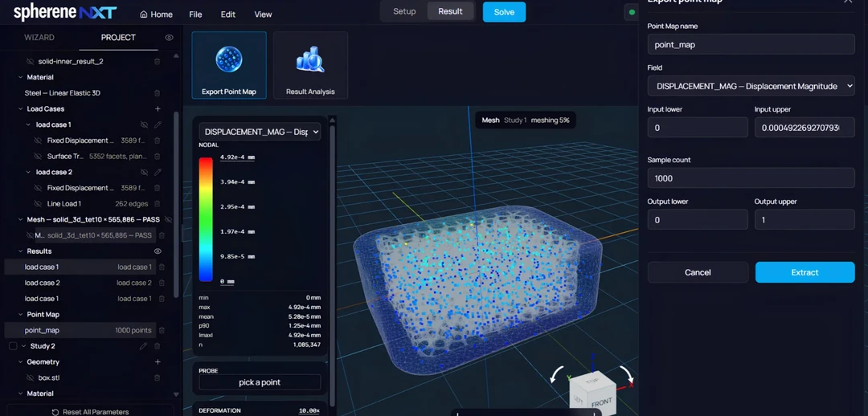Viewport: 868px width, 416px height.
Task: Click the displacement color legend bar
Action: point(206,219)
